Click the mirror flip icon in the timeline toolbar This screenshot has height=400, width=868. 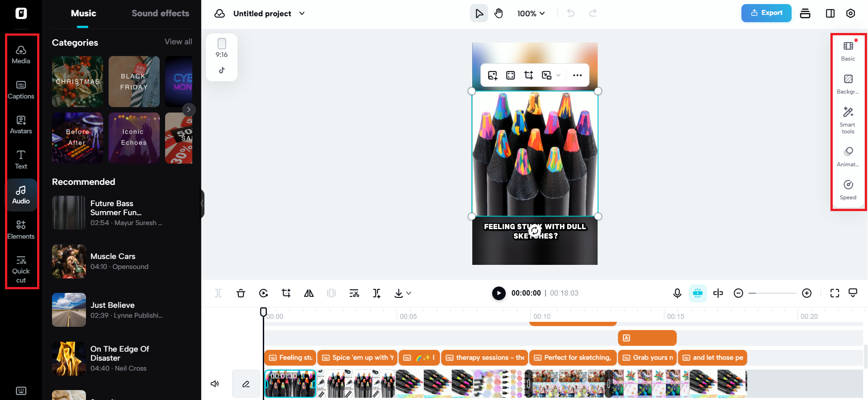click(x=309, y=293)
